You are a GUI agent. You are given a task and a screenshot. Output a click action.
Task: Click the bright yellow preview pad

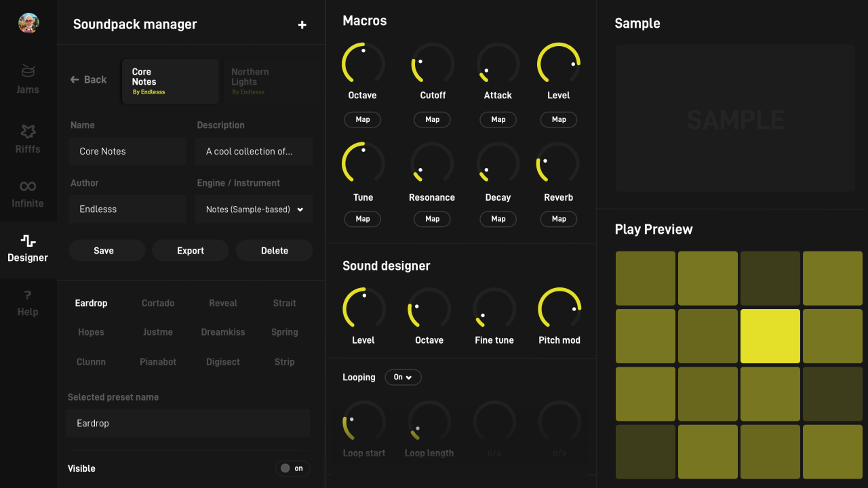click(770, 336)
